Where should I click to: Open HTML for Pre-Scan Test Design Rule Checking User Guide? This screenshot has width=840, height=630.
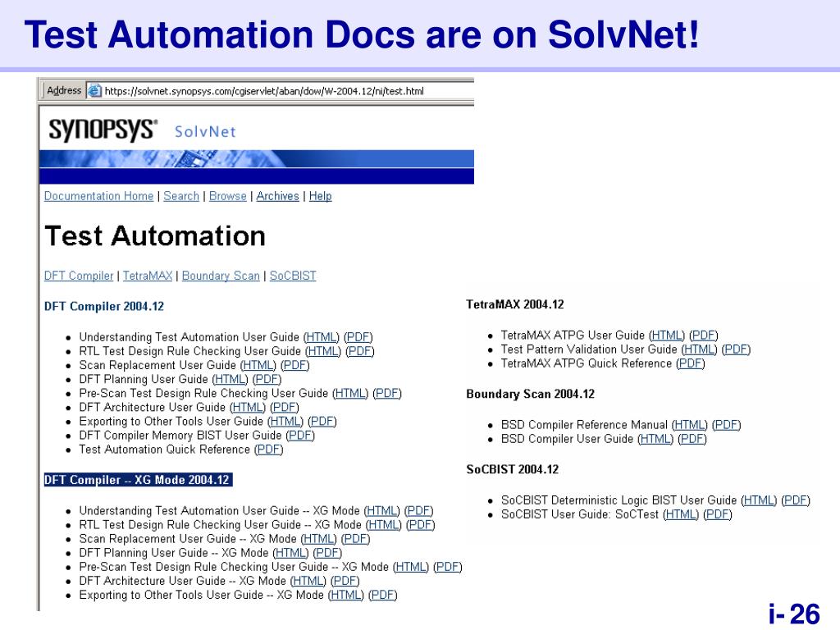pyautogui.click(x=350, y=393)
